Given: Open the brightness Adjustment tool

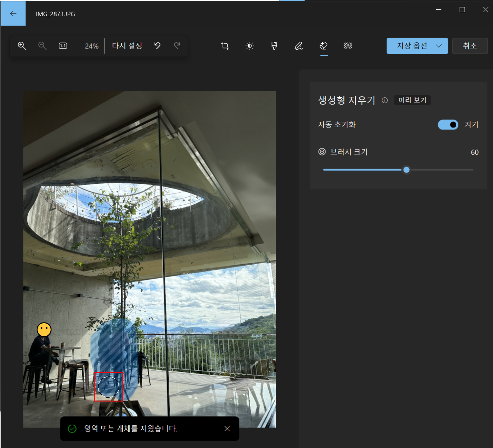Looking at the screenshot, I should [x=250, y=46].
